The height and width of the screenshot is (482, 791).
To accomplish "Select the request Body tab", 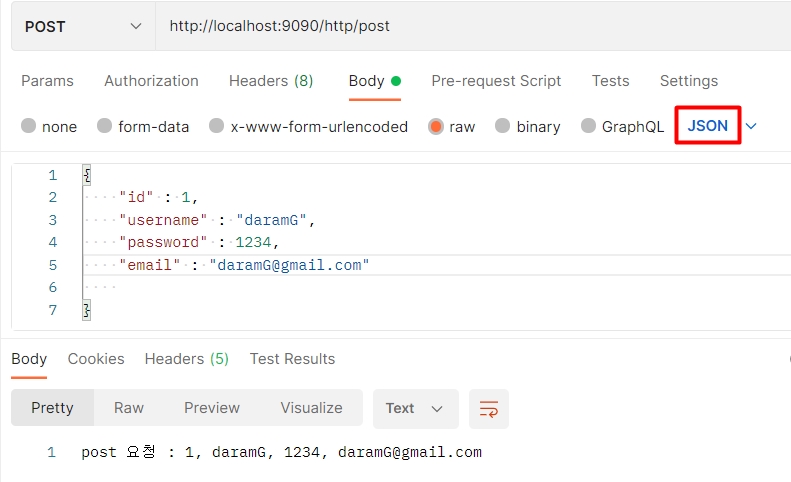I will (374, 81).
